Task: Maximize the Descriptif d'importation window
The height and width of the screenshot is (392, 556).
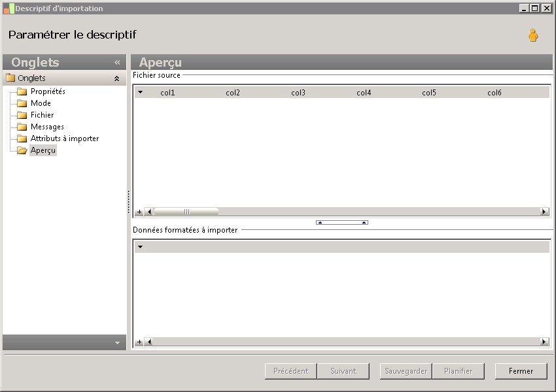Action: [x=535, y=8]
